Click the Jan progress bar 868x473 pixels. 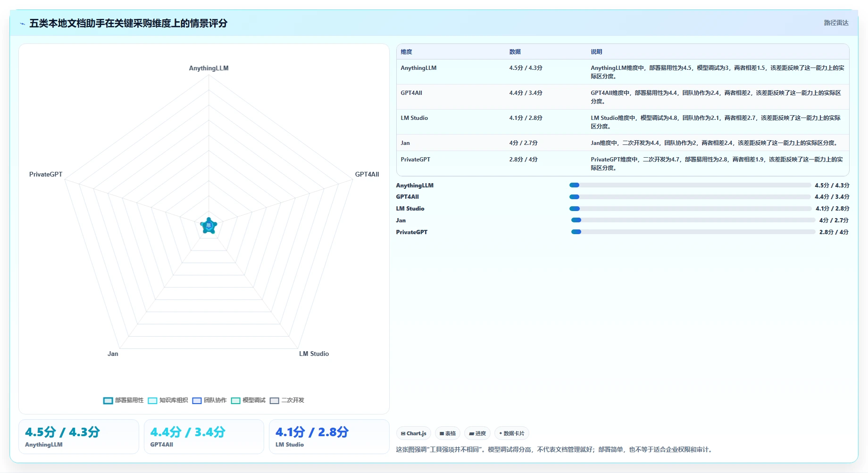click(693, 220)
